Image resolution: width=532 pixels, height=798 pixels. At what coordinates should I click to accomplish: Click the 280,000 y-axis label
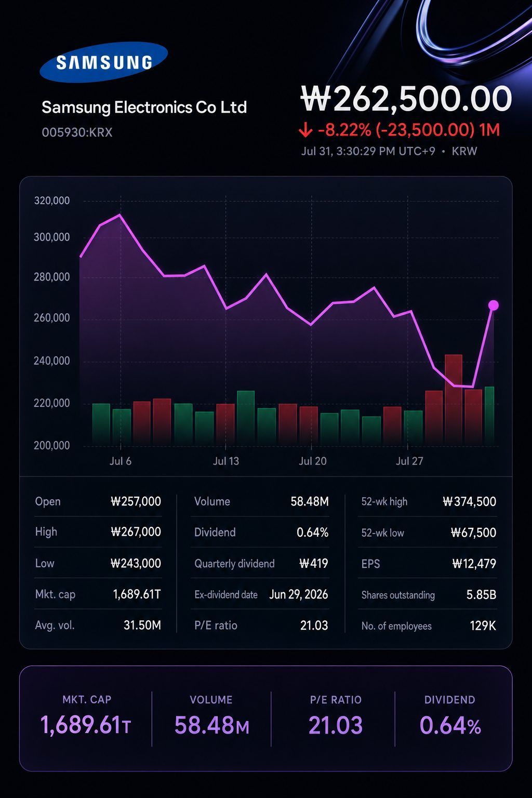51,277
